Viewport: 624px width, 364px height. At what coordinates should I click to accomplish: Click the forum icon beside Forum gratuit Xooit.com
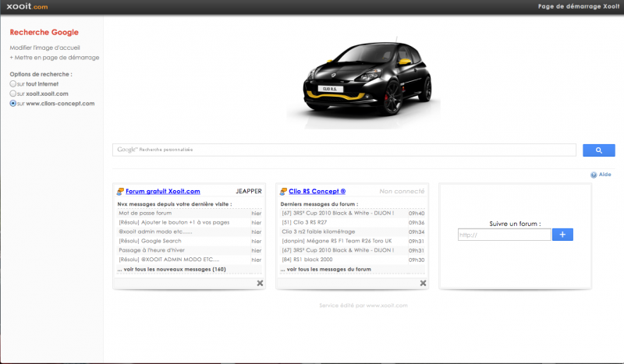click(x=120, y=191)
